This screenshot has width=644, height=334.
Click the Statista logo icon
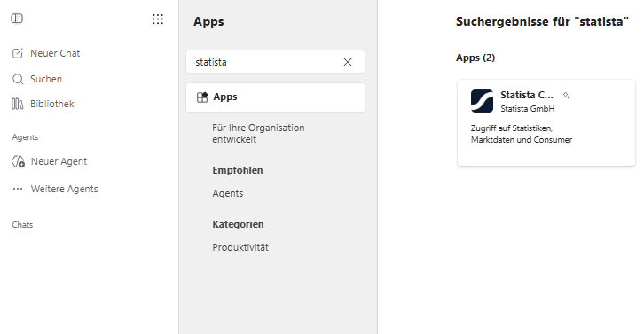point(482,101)
